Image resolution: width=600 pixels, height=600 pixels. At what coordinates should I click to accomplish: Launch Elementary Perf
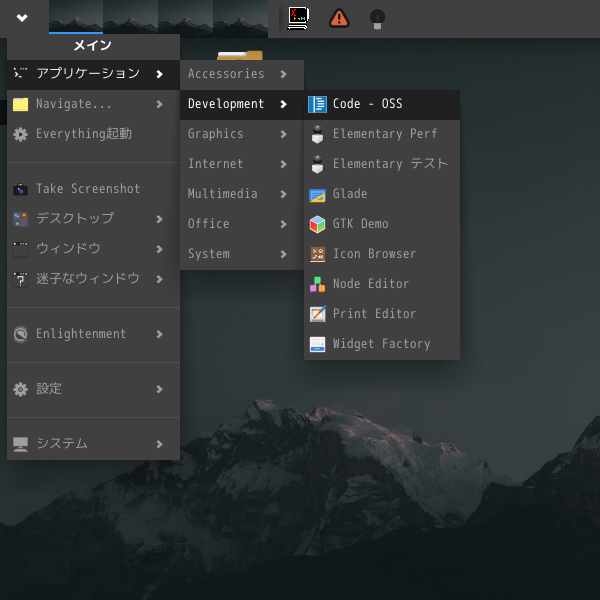point(382,134)
